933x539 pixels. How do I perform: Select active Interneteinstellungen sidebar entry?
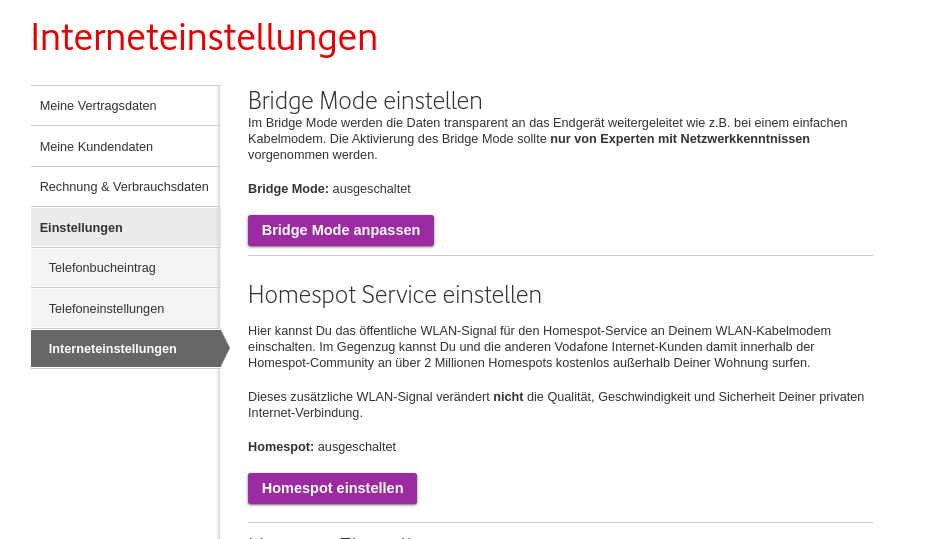click(112, 348)
